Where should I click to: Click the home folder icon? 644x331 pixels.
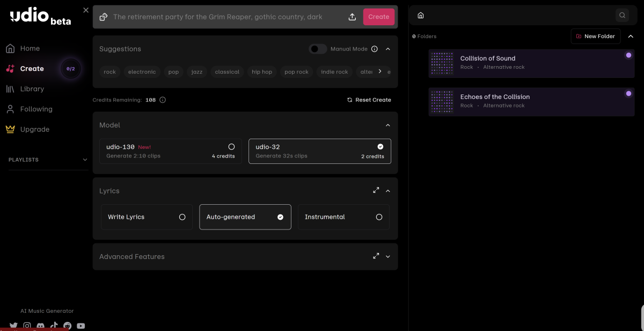(x=421, y=16)
